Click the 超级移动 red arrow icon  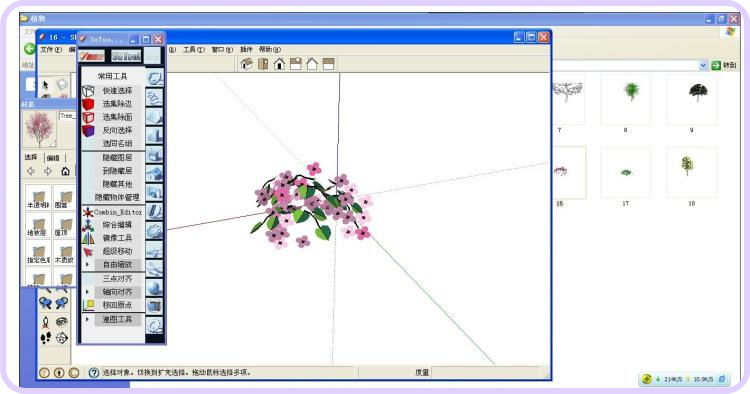pos(88,252)
